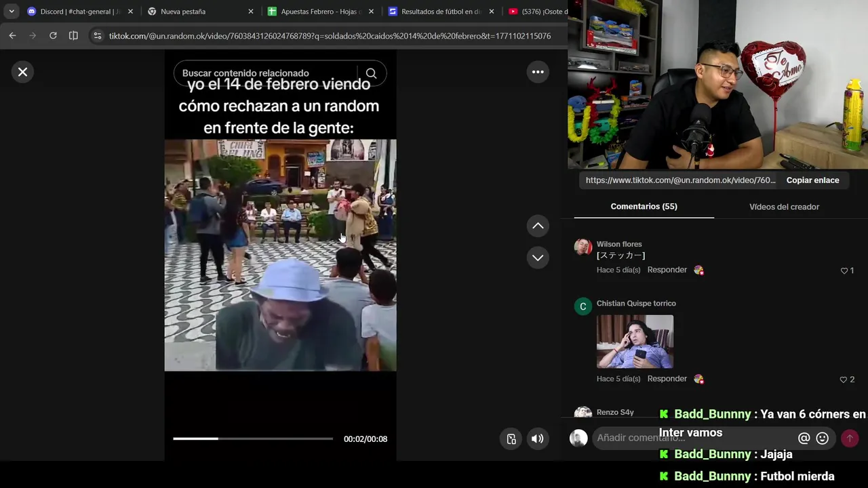This screenshot has height=488, width=868.
Task: Click the Discord tab favicon
Action: 31,12
